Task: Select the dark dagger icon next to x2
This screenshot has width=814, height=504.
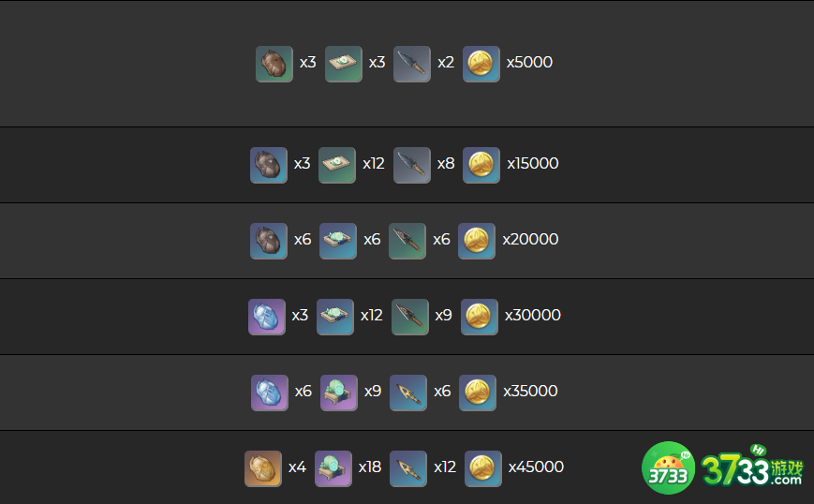Action: (x=412, y=64)
